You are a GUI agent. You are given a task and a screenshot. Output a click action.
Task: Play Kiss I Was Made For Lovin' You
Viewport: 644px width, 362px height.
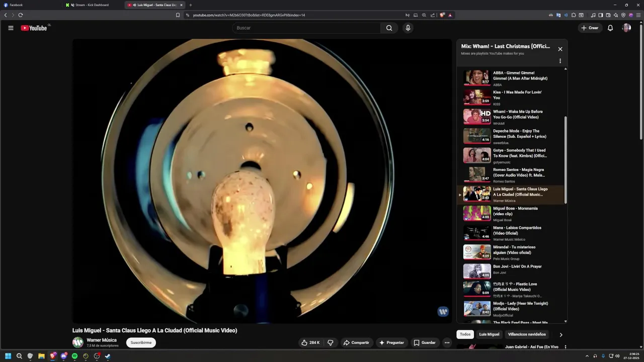click(x=510, y=98)
